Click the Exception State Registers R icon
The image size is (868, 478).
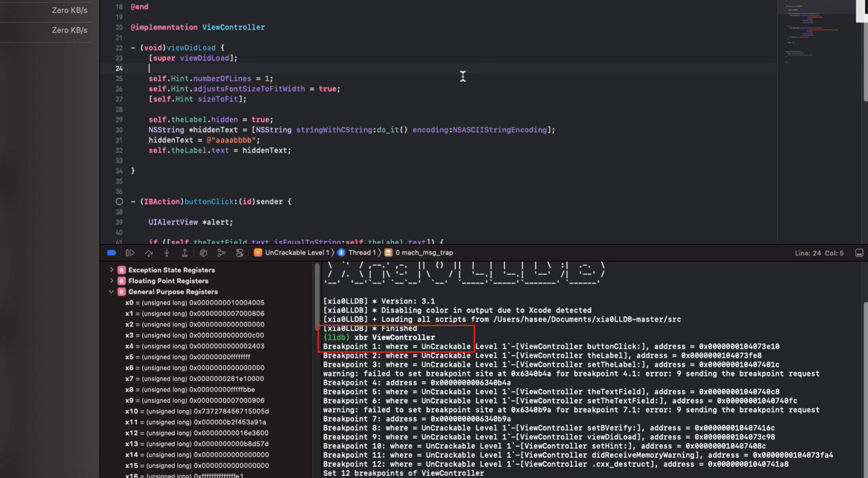point(121,270)
